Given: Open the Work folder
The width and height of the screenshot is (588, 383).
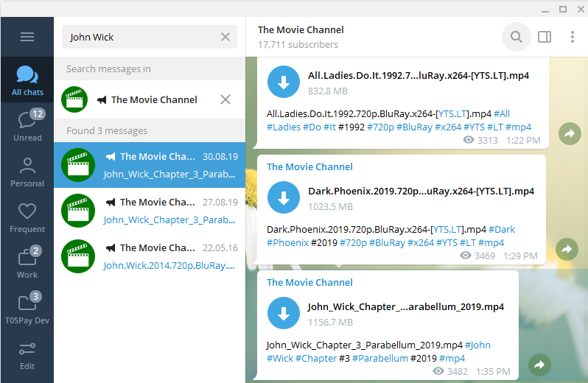Looking at the screenshot, I should (x=27, y=263).
